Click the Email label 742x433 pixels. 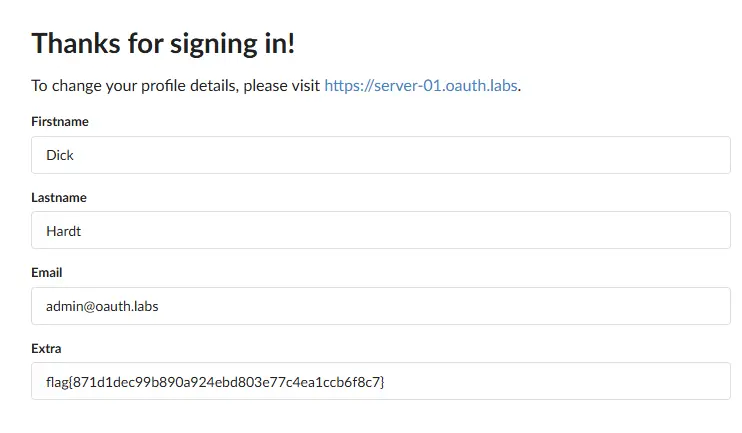pyautogui.click(x=47, y=272)
